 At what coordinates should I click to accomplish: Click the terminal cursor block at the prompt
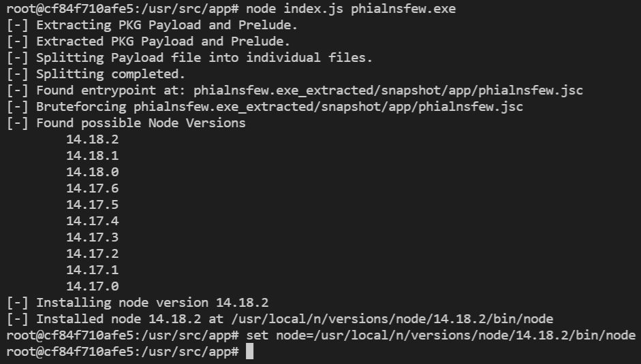click(x=250, y=351)
